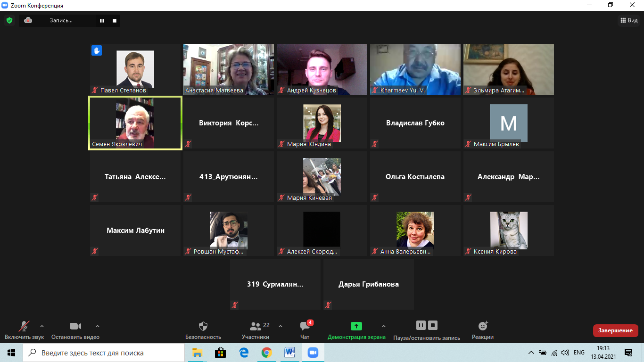Open the Безопасность security menu
Screen dimensions: 644x362
pos(203,330)
